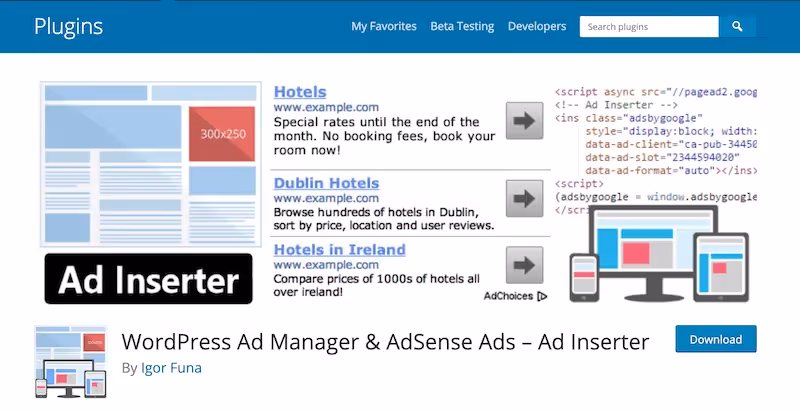This screenshot has height=412, width=800.
Task: Open My Favorites menu item
Action: tap(384, 27)
